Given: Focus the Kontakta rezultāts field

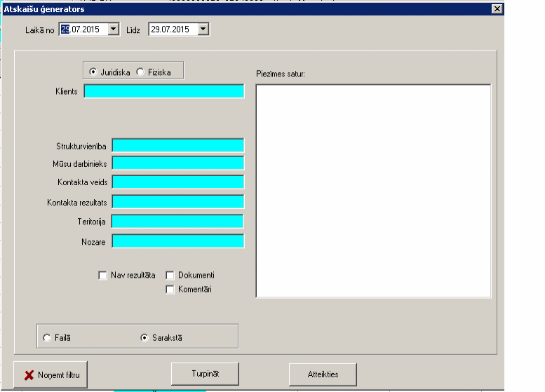Looking at the screenshot, I should (178, 201).
